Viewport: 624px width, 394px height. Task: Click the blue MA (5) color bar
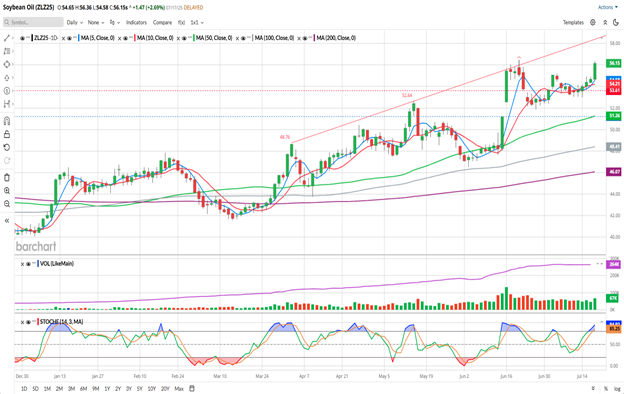[x=79, y=38]
